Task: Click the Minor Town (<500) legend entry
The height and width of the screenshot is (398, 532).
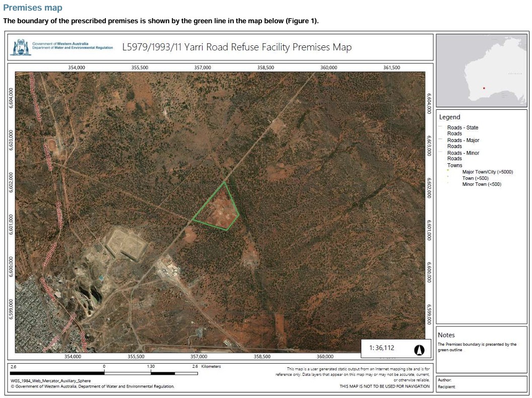Action: pos(481,184)
